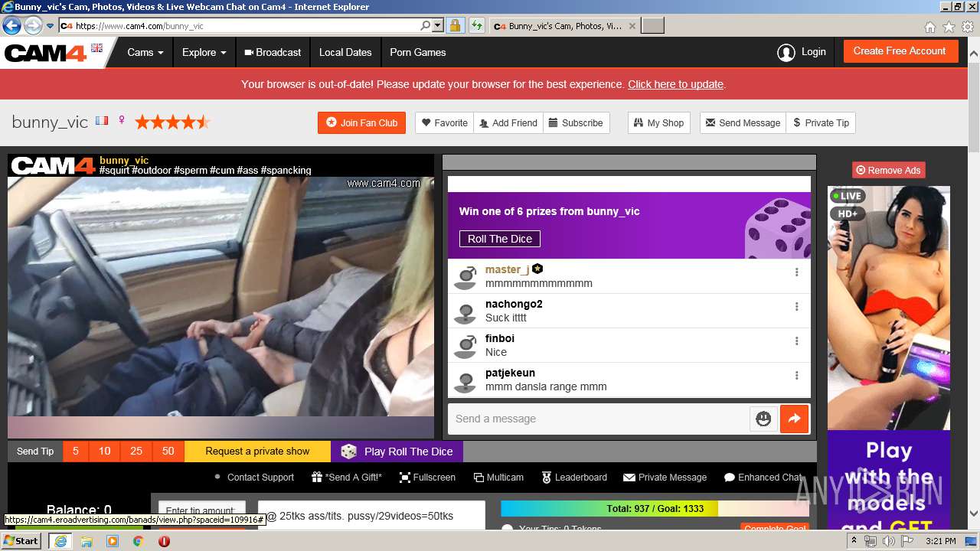The height and width of the screenshot is (551, 980).
Task: Open a new browser tab
Action: coord(652,26)
